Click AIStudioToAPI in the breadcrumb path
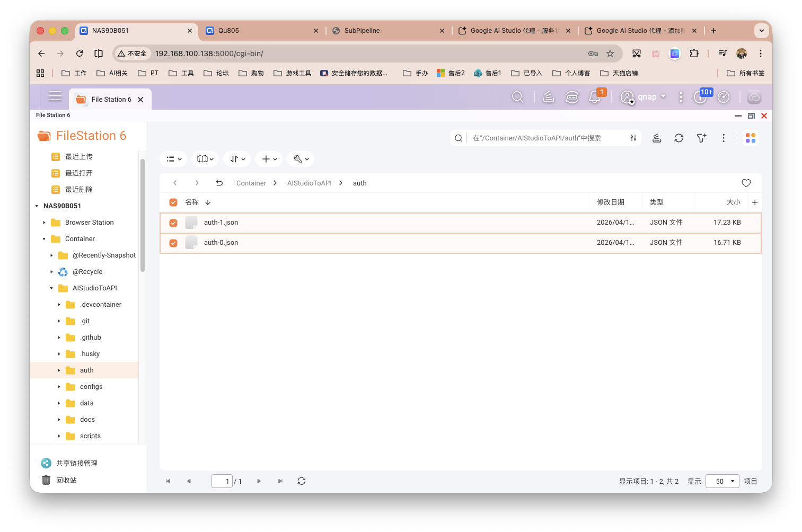Screen dimensions: 802x532 tap(309, 183)
